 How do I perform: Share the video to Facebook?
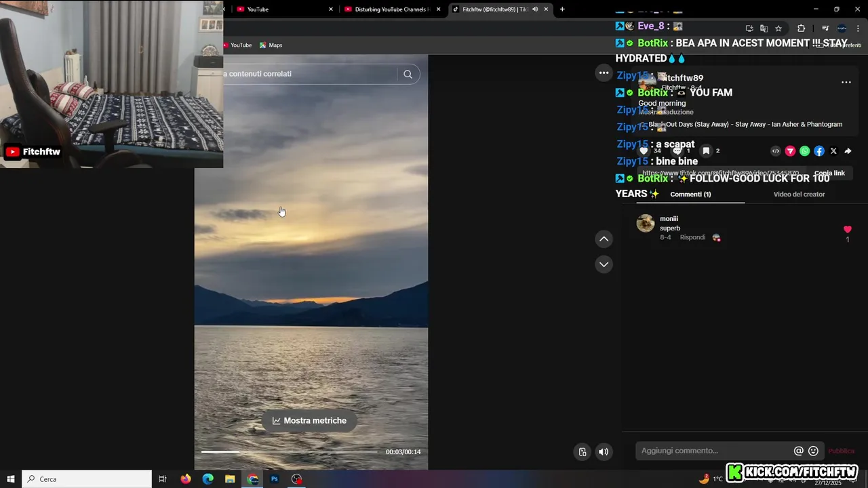click(819, 151)
